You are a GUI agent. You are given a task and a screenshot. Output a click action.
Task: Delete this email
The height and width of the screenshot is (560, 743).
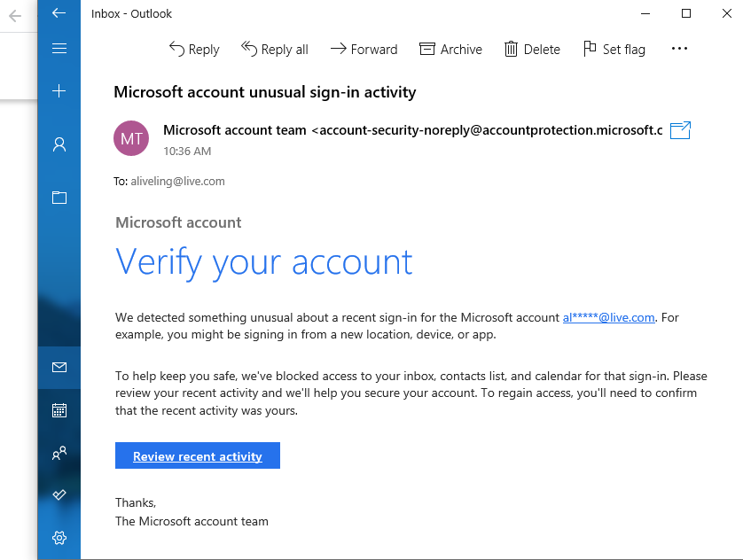532,50
